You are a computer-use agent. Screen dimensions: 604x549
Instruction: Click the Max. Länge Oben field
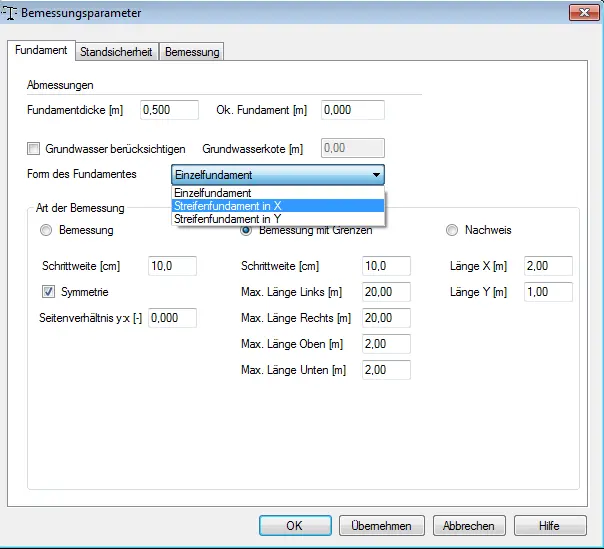386,344
